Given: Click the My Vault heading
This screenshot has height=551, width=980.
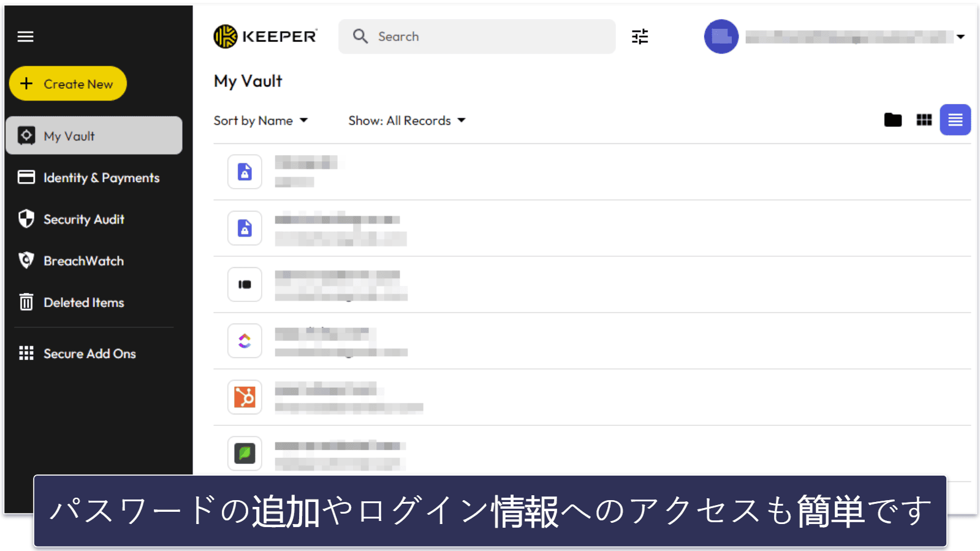Looking at the screenshot, I should 248,82.
